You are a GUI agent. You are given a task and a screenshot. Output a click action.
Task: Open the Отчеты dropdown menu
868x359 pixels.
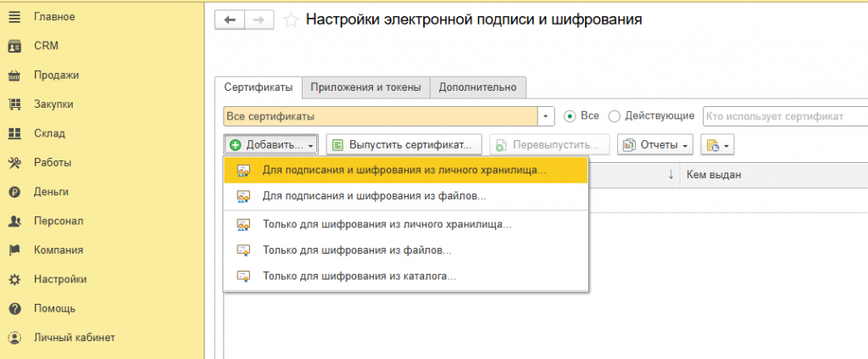[655, 145]
